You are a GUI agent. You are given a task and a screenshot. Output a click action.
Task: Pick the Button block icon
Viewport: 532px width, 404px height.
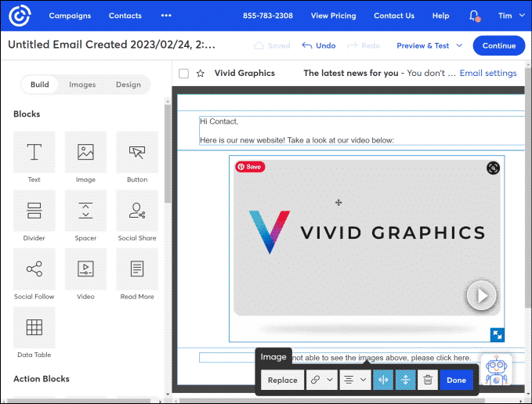137,152
